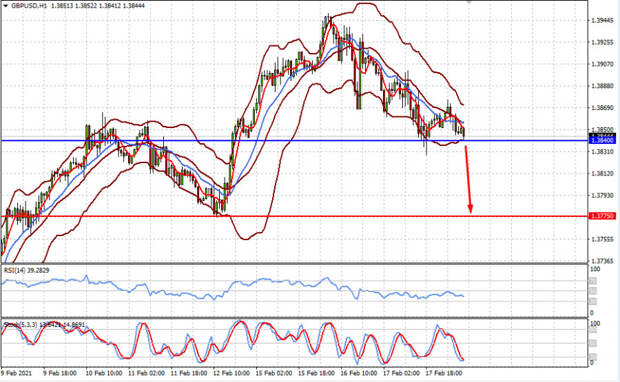This screenshot has width=620, height=382.
Task: Click the 1.39445 price scale value
Action: point(602,20)
